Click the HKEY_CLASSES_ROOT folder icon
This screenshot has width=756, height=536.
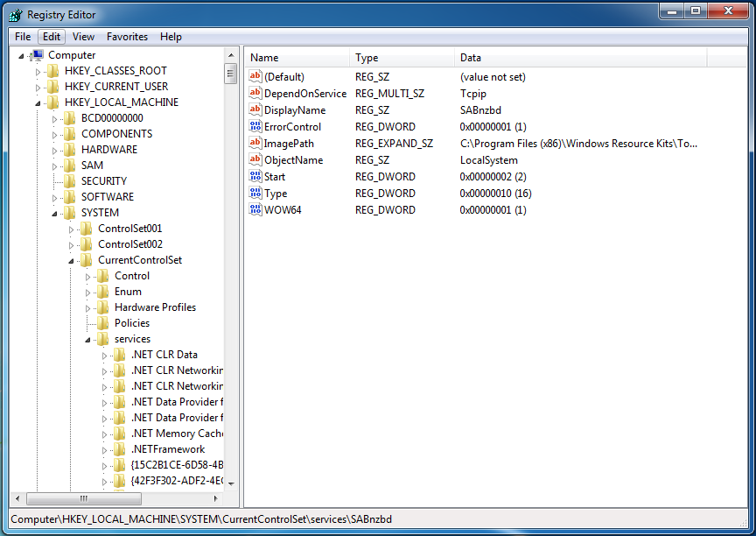53,71
